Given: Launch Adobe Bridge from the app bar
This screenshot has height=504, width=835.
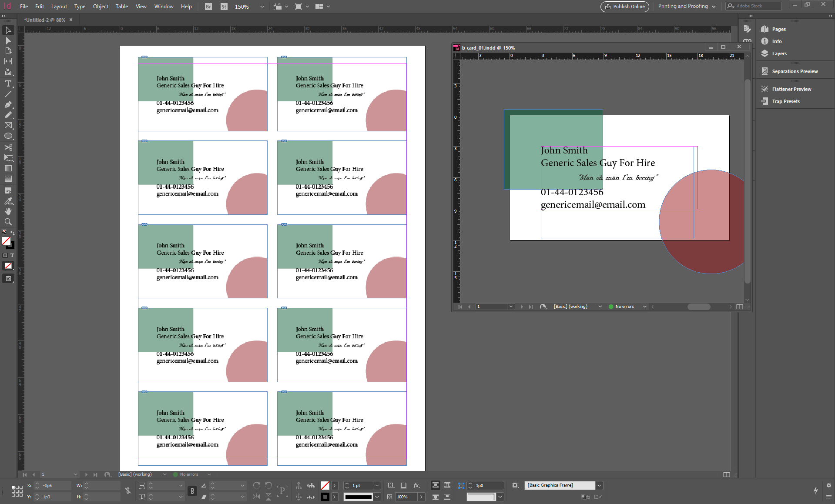Looking at the screenshot, I should tap(208, 7).
